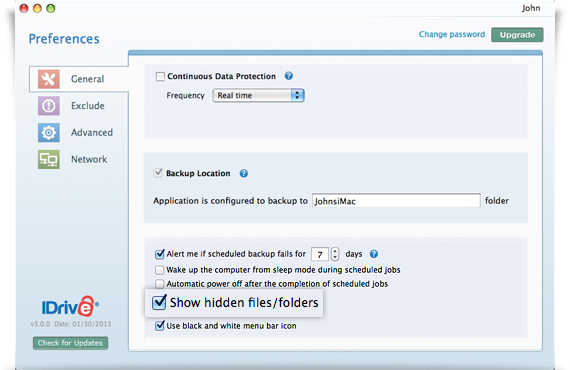Show help for backup failure alert days
The width and height of the screenshot is (570, 370).
[x=374, y=254]
